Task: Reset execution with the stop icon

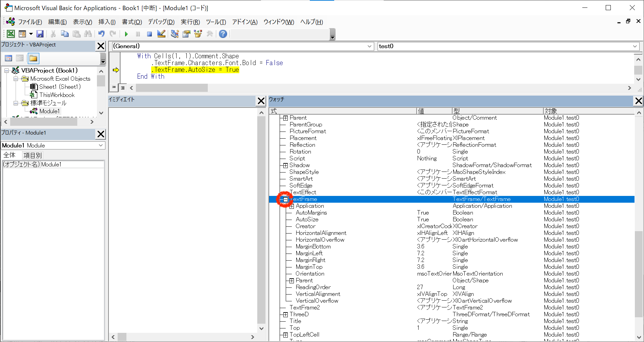Action: click(149, 34)
